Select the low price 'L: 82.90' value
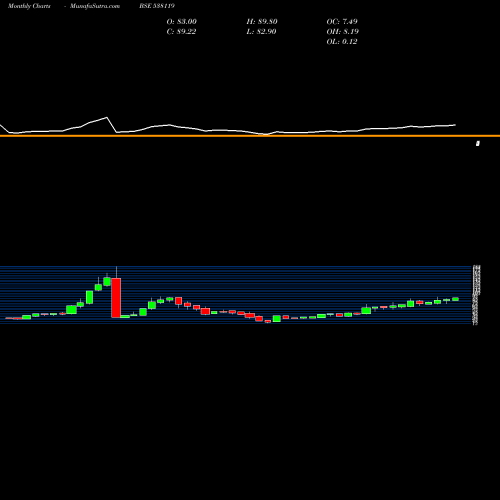The width and height of the screenshot is (500, 500). pos(261,32)
